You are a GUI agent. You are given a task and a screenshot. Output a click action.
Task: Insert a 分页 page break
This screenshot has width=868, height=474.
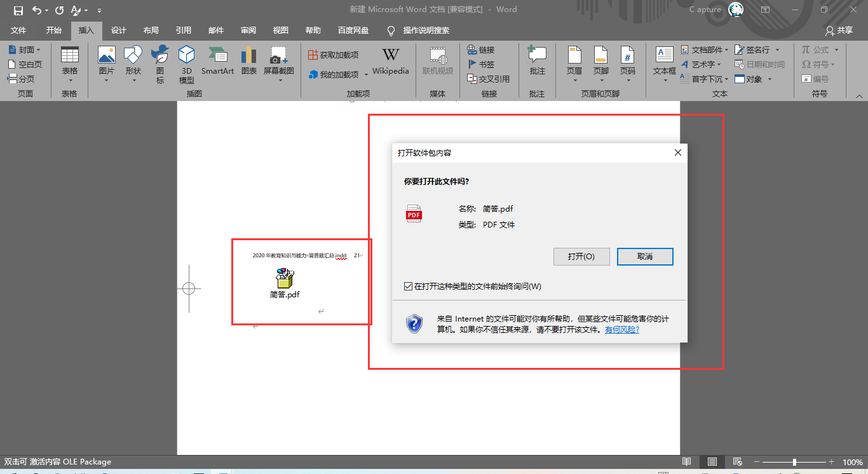pyautogui.click(x=21, y=79)
